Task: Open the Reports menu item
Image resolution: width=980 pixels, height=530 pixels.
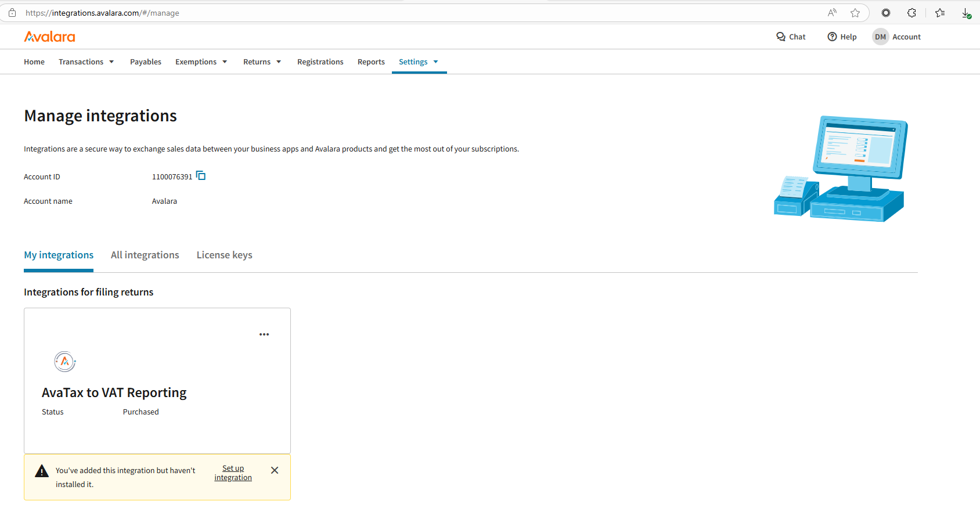Action: [x=371, y=62]
